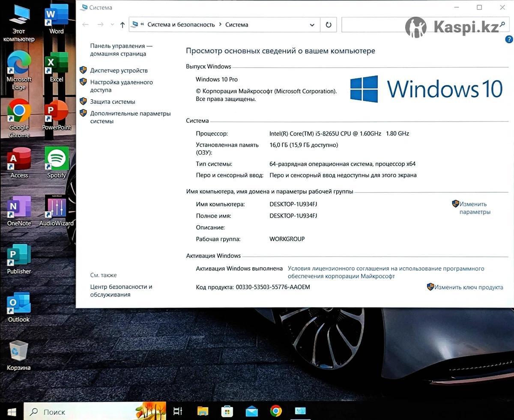This screenshot has height=420, width=514.
Task: Open Диспетчер устройств
Action: 119,70
